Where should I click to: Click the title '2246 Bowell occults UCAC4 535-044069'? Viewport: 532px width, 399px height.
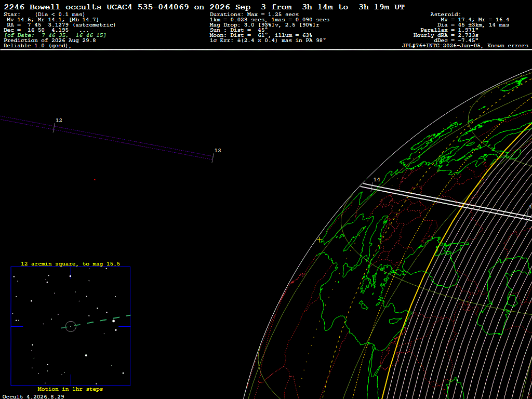(x=96, y=7)
